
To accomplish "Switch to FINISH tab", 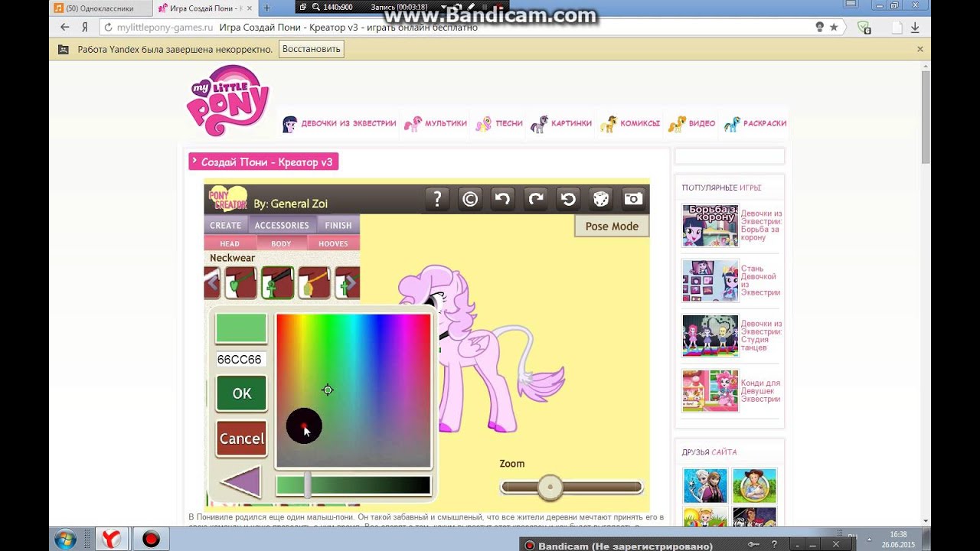I will (x=338, y=225).
